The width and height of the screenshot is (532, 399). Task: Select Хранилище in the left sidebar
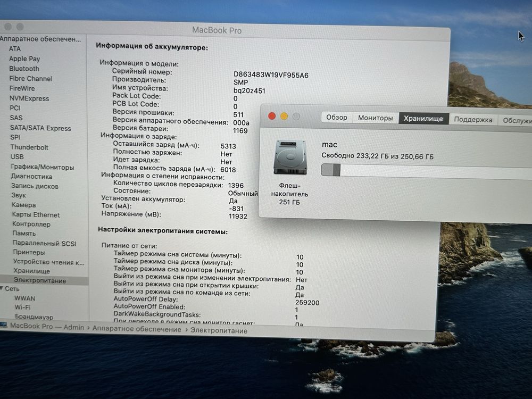click(31, 271)
